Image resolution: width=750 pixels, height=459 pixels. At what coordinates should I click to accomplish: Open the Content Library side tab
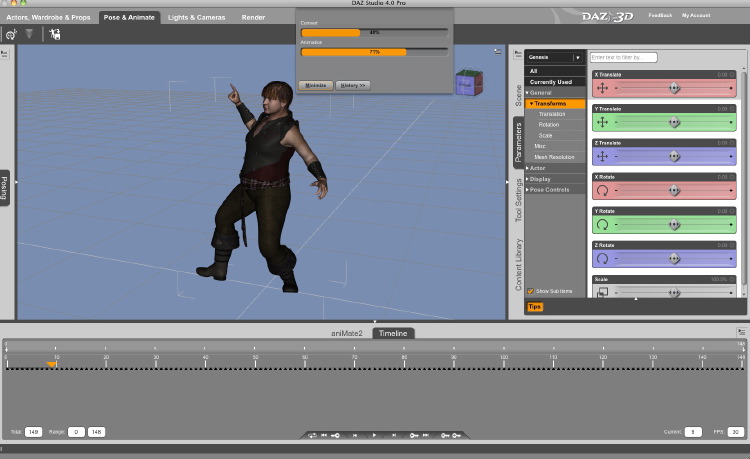(518, 264)
